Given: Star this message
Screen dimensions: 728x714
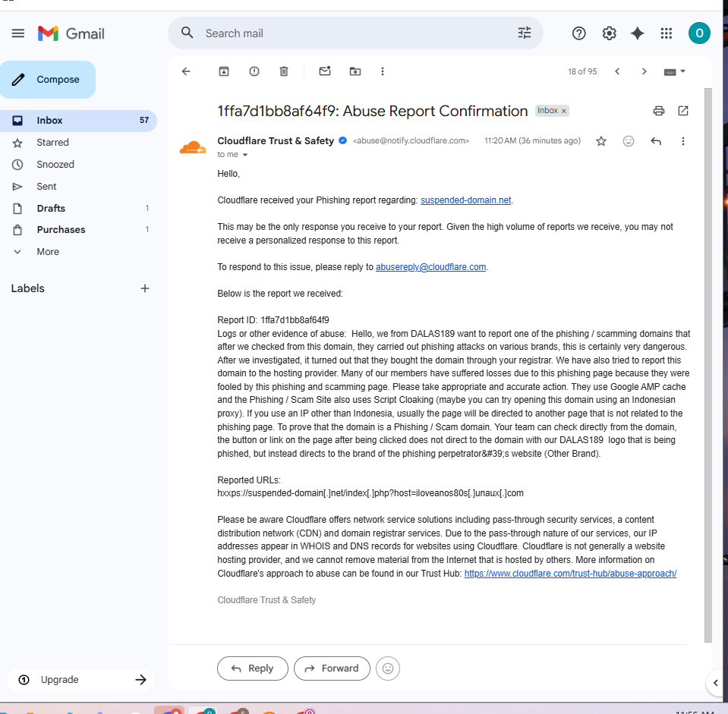Looking at the screenshot, I should point(600,141).
